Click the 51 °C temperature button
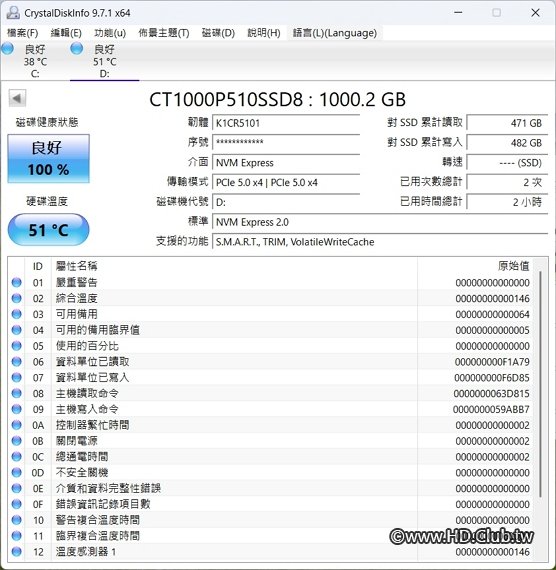This screenshot has width=556, height=570. (x=48, y=230)
